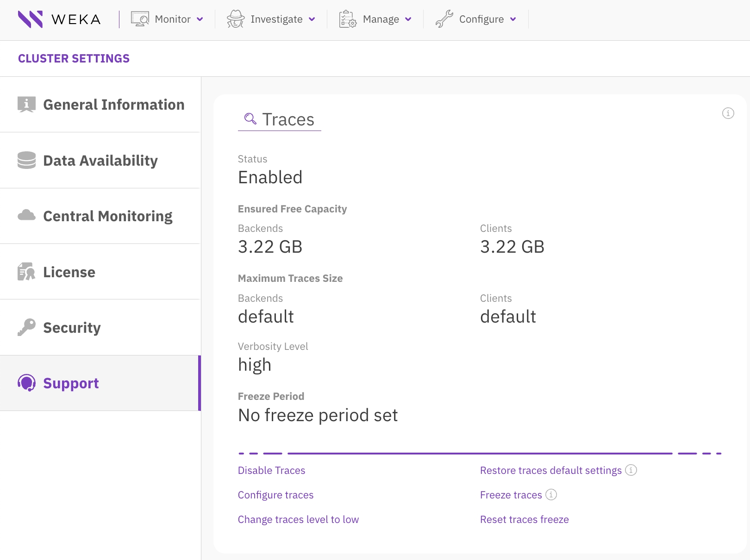Click info icon next to Freeze traces
The height and width of the screenshot is (560, 750).
551,495
